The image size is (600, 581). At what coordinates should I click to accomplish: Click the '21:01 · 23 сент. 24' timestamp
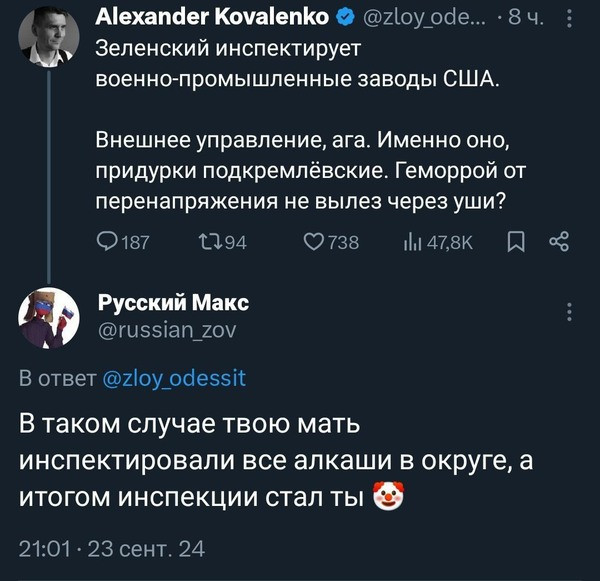[x=113, y=548]
